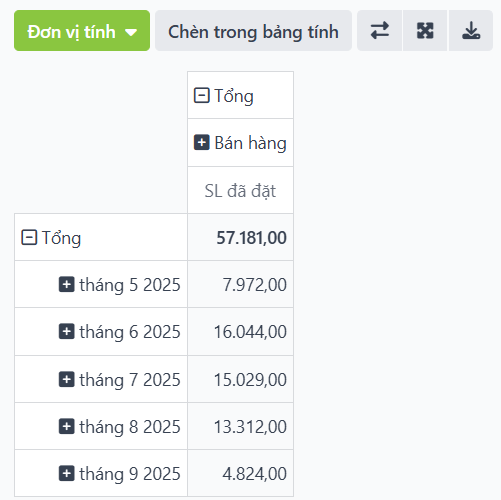The width and height of the screenshot is (501, 500).
Task: Open the Đơn vị tính dropdown
Action: pyautogui.click(x=82, y=31)
